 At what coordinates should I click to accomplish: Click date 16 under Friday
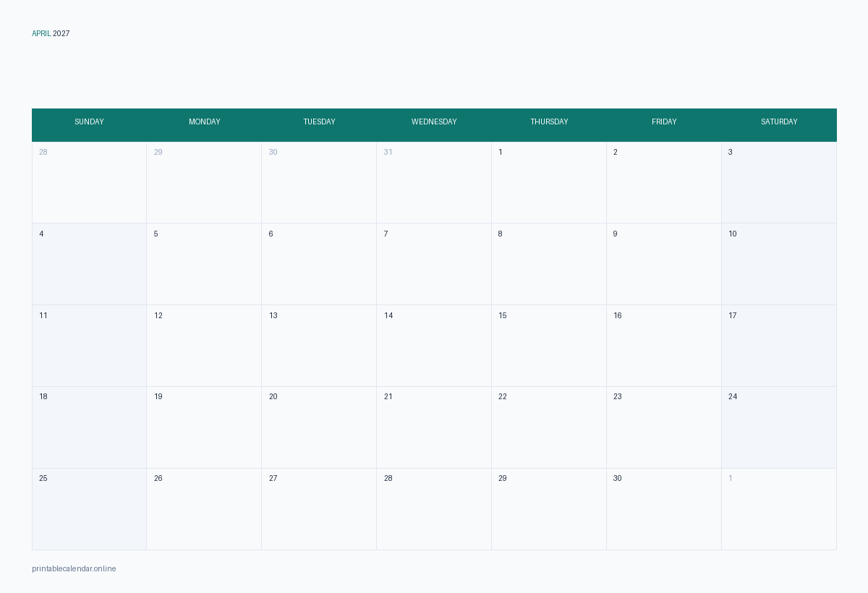(618, 316)
